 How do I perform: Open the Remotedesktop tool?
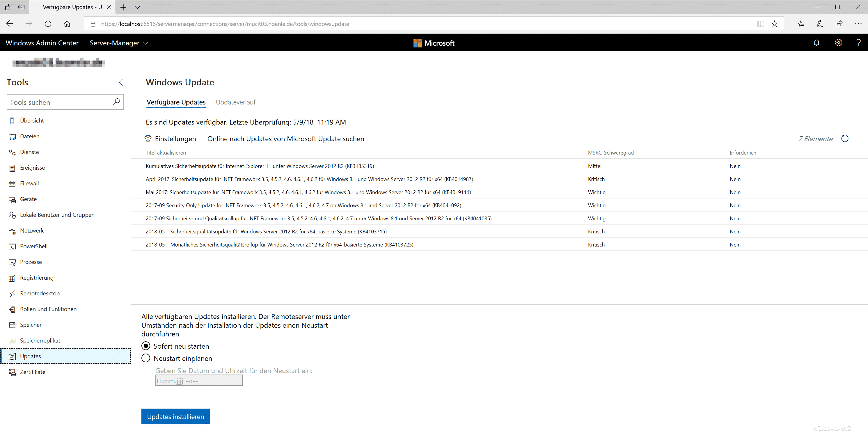point(39,293)
